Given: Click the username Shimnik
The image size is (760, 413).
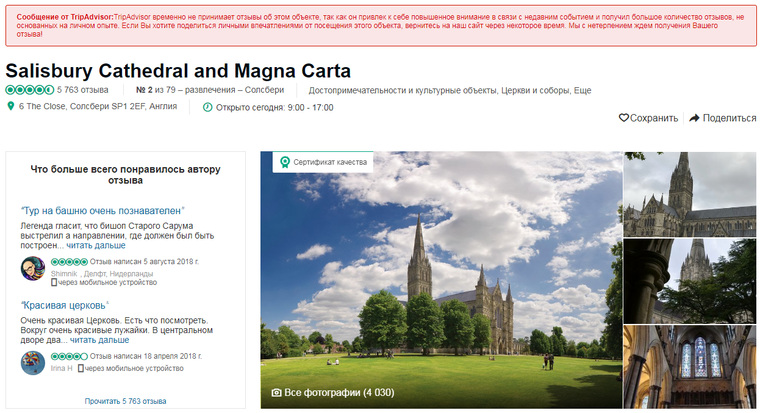Looking at the screenshot, I should point(64,274).
